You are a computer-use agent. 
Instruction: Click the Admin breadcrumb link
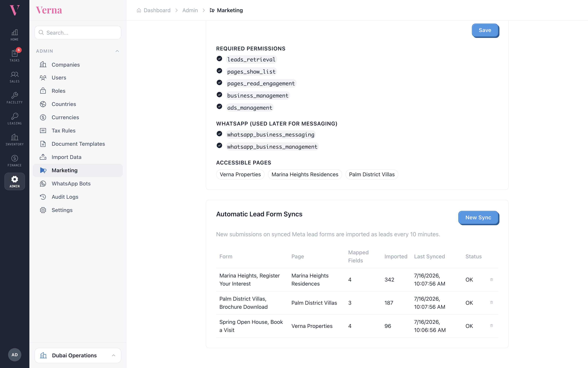[x=190, y=10]
